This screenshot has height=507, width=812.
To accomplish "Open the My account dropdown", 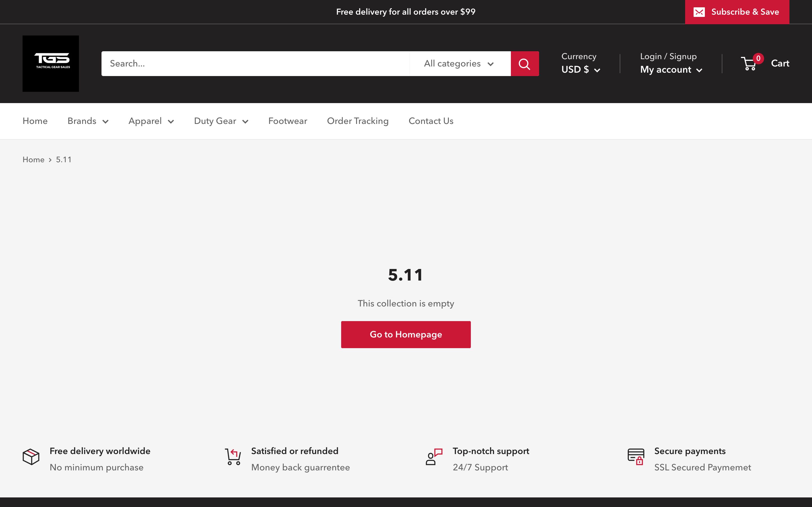I will [x=671, y=70].
